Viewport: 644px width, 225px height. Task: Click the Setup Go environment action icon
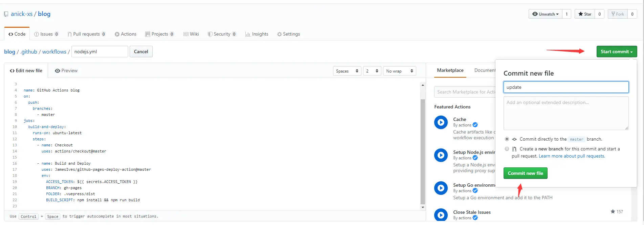tap(441, 188)
